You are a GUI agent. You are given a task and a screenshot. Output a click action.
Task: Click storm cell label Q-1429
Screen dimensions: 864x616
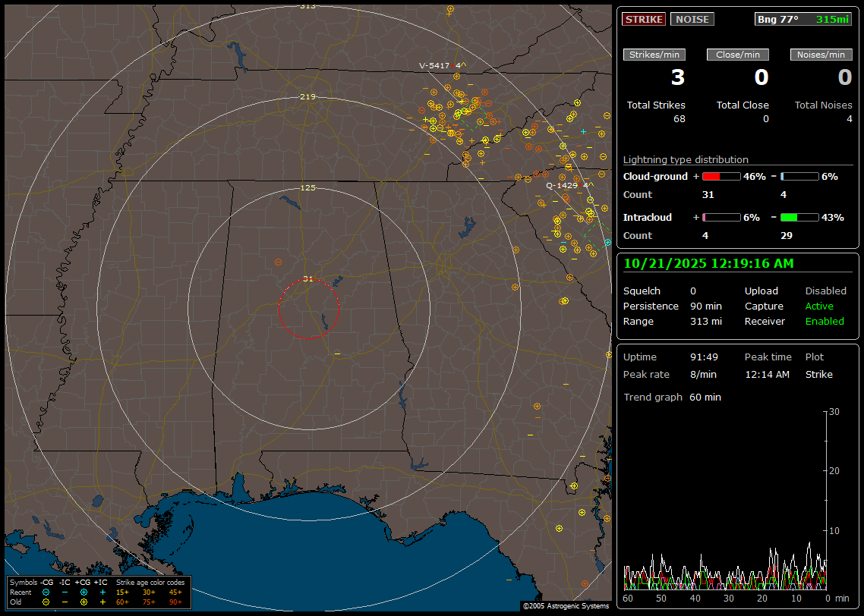click(562, 185)
